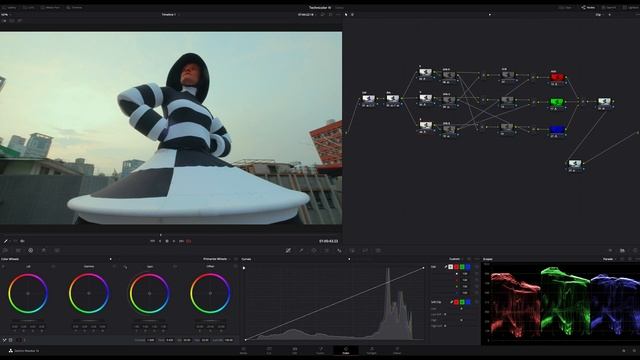Open the Parade scope type dropdown
The width and height of the screenshot is (640, 360).
click(609, 259)
